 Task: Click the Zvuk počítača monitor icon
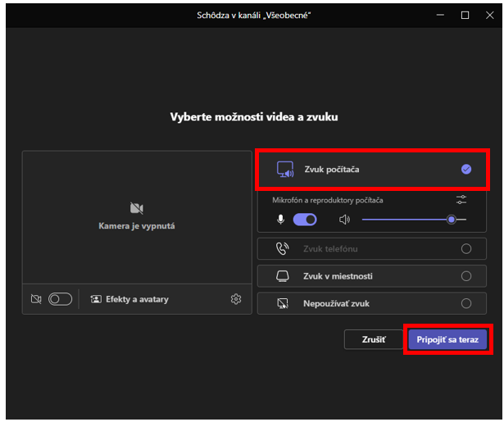coord(285,170)
